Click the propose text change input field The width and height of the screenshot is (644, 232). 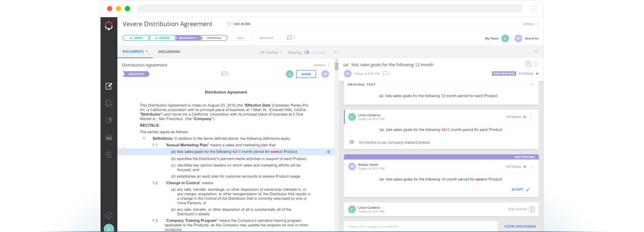[421, 227]
